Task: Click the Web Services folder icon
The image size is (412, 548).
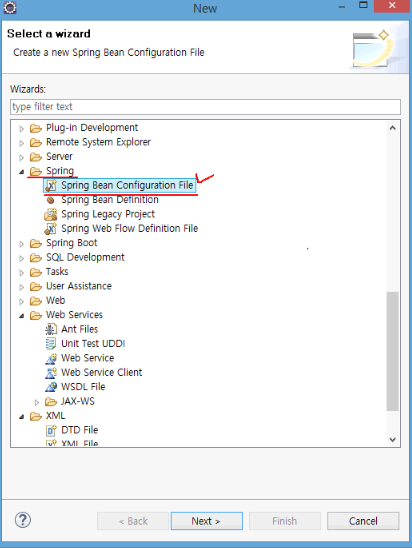Action: [x=36, y=315]
